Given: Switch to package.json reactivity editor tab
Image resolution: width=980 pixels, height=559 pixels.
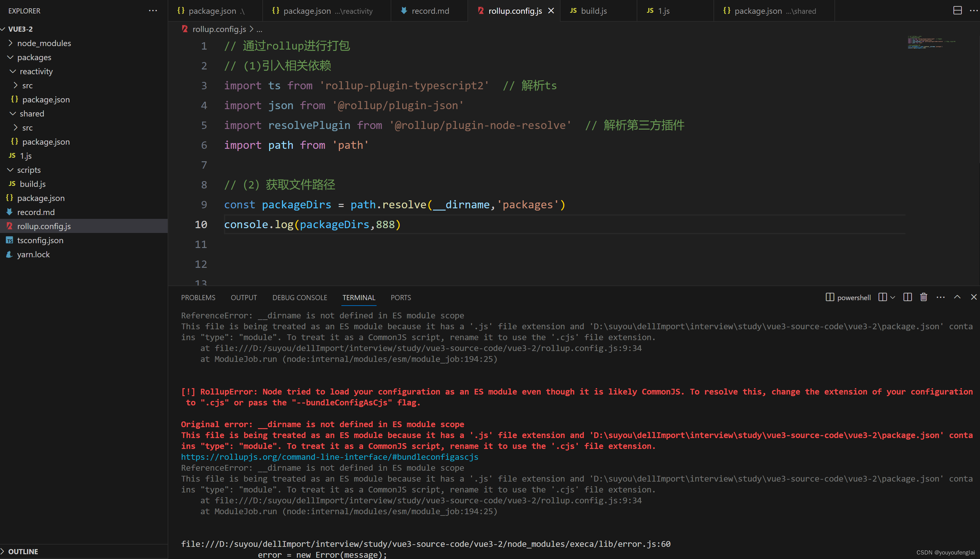Looking at the screenshot, I should tap(326, 11).
